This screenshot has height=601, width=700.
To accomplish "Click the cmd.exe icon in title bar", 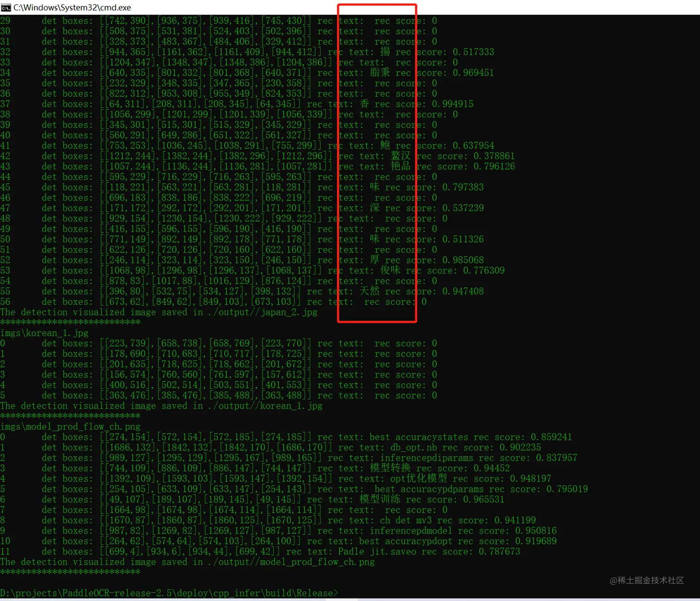I will point(6,7).
